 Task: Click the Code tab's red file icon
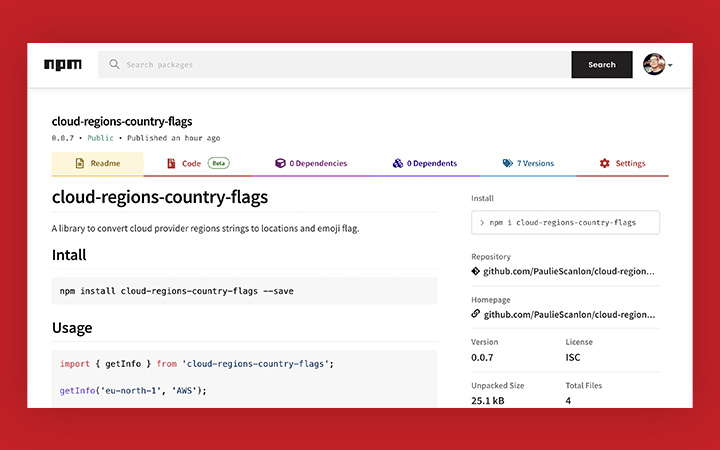click(x=171, y=163)
